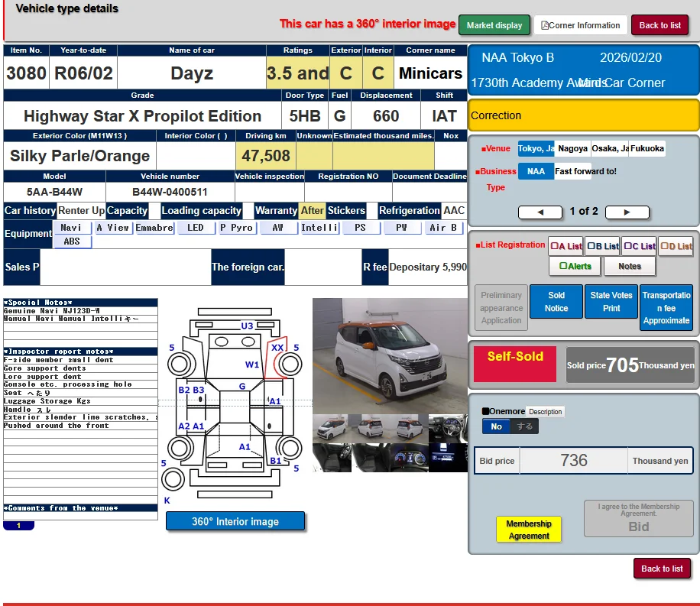Image resolution: width=700 pixels, height=606 pixels.
Task: Select the P Pyro equipment badge
Action: [236, 227]
